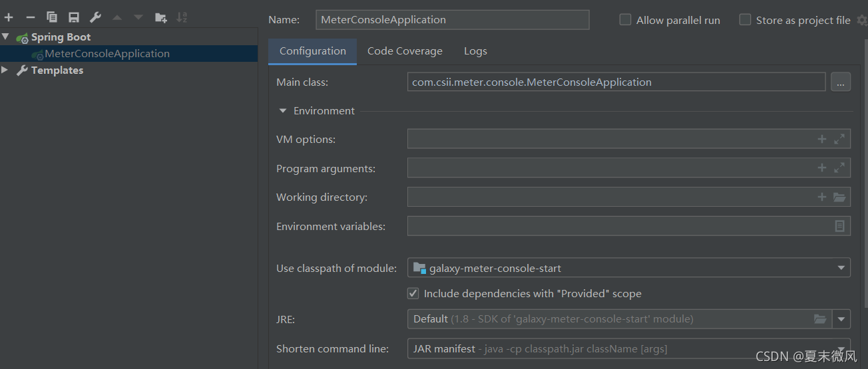The image size is (868, 369).
Task: Click the Add New Configuration plus icon
Action: click(x=9, y=17)
